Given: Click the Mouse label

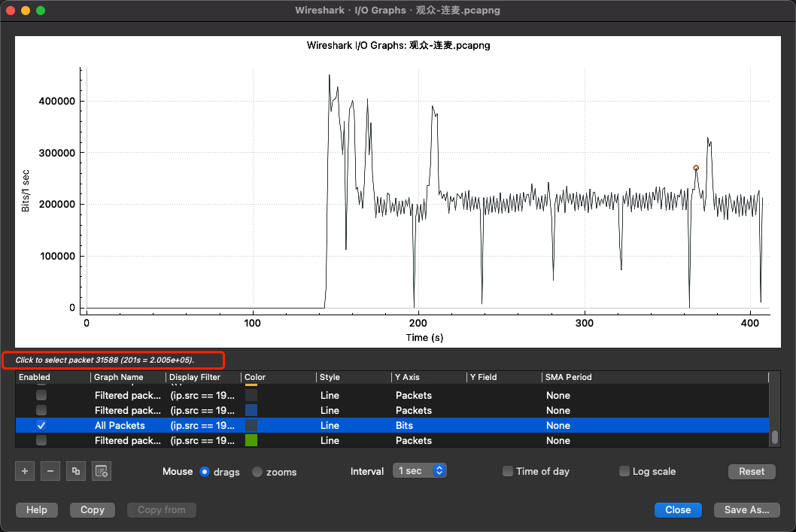Looking at the screenshot, I should point(177,471).
